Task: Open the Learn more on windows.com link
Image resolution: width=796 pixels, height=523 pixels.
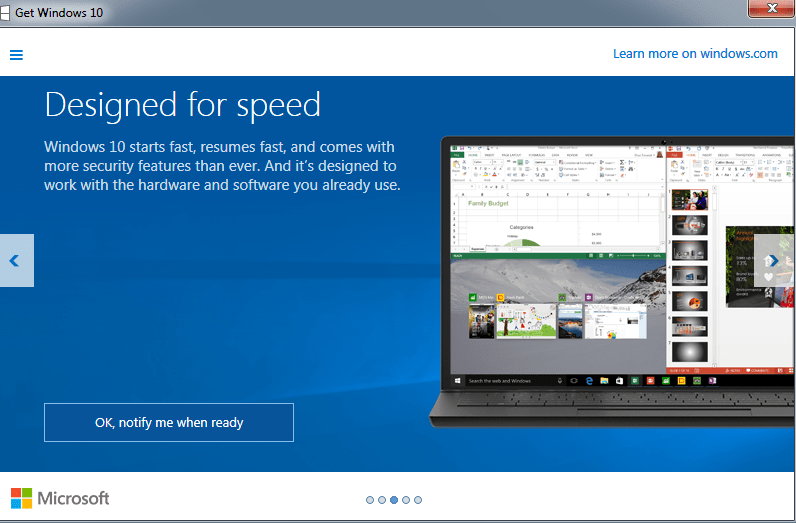Action: tap(695, 54)
